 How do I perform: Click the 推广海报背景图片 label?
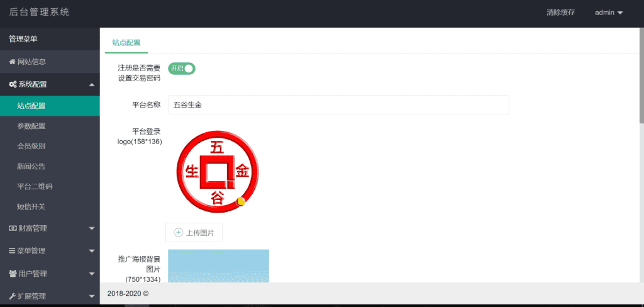(x=139, y=269)
